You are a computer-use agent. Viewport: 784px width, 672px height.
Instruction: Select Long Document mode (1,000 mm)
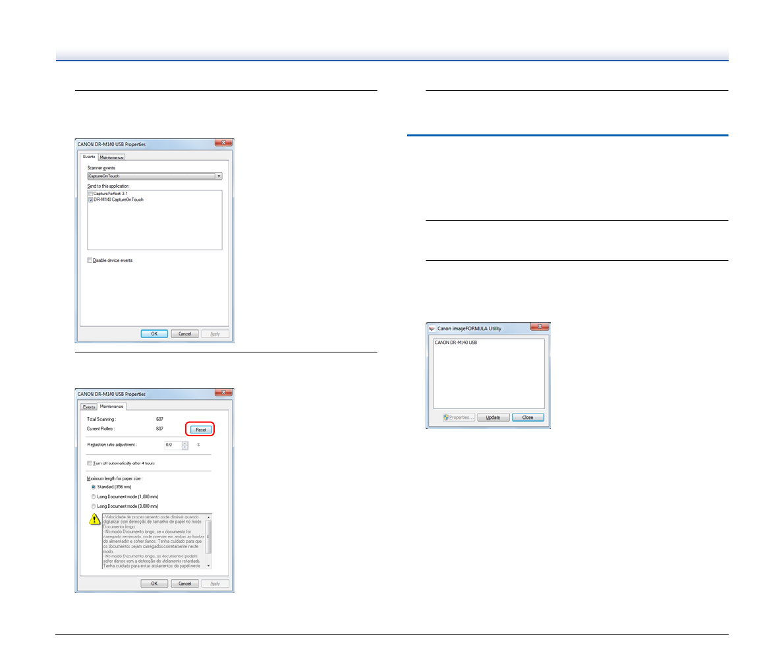(94, 497)
